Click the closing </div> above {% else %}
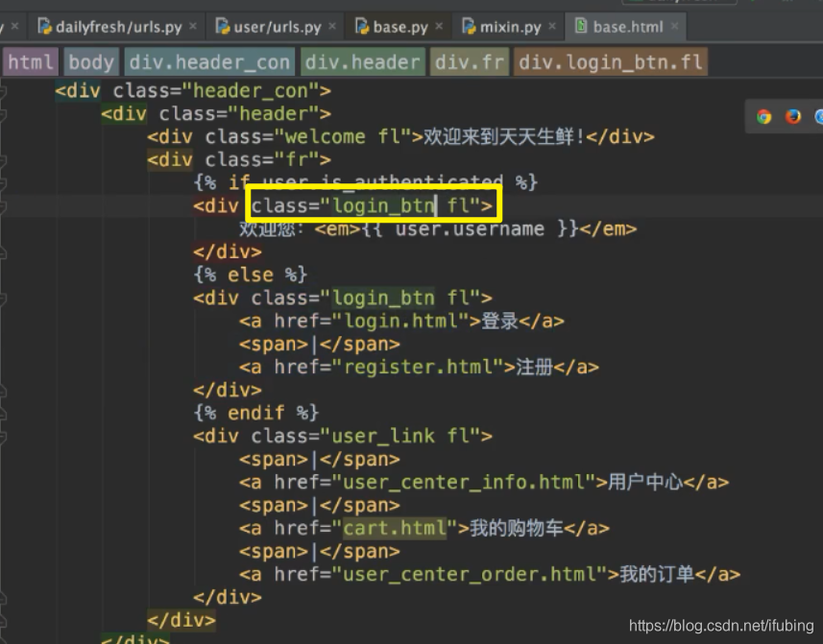The height and width of the screenshot is (644, 823). coord(228,252)
